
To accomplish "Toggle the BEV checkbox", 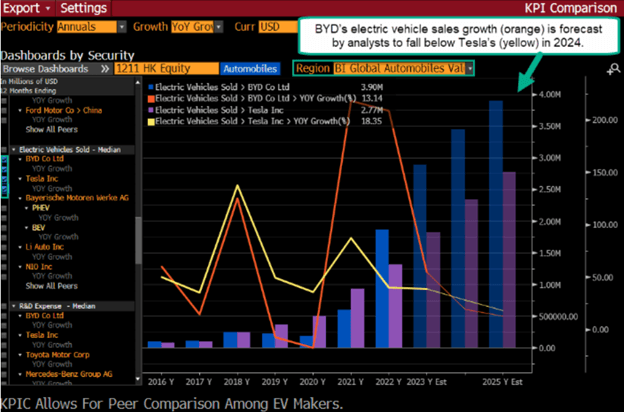I will point(4,228).
